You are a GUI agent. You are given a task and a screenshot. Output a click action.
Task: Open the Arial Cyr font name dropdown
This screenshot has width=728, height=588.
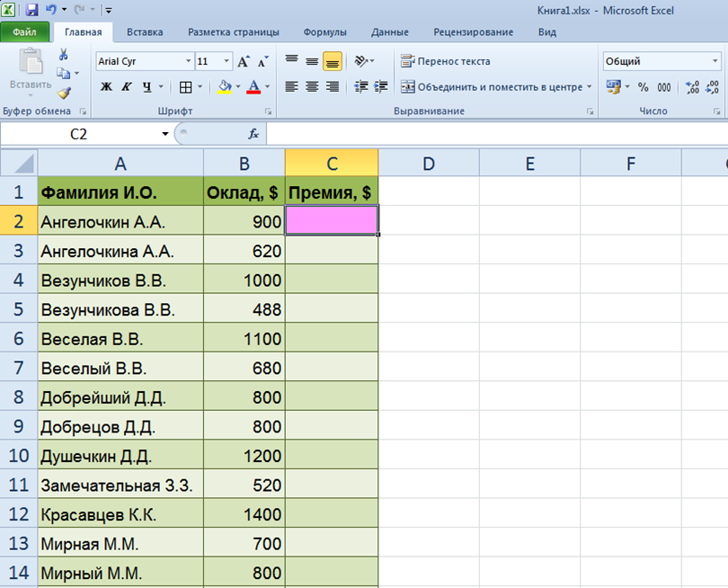click(188, 62)
